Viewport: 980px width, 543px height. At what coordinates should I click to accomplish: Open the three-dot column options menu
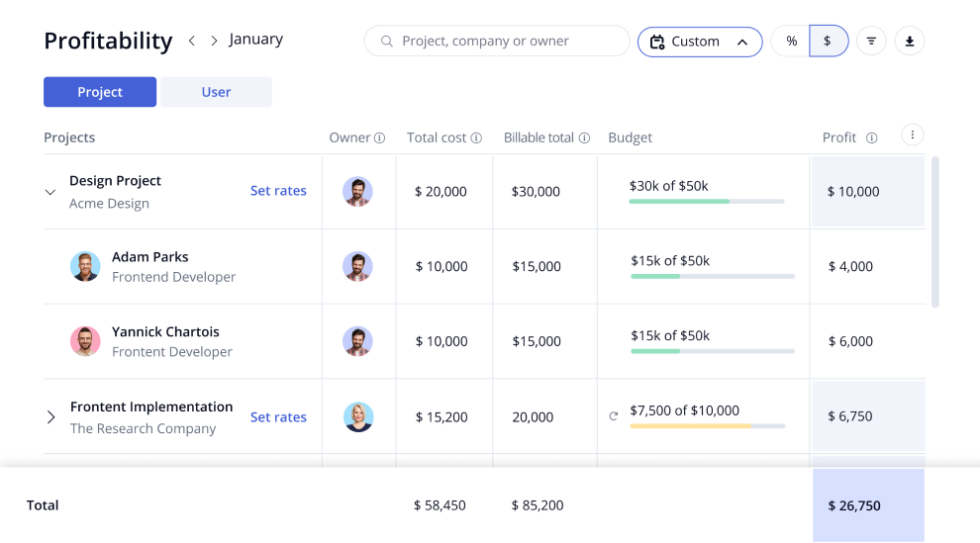point(913,136)
